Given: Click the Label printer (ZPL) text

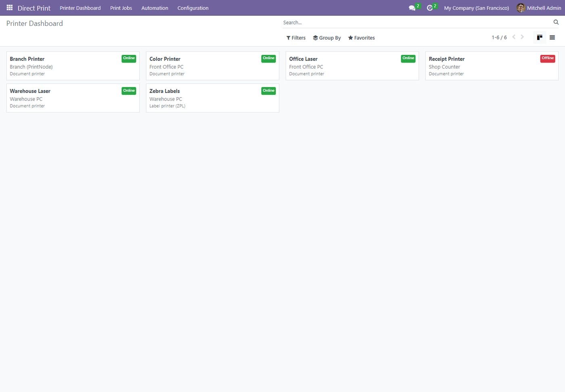Looking at the screenshot, I should coord(167,106).
